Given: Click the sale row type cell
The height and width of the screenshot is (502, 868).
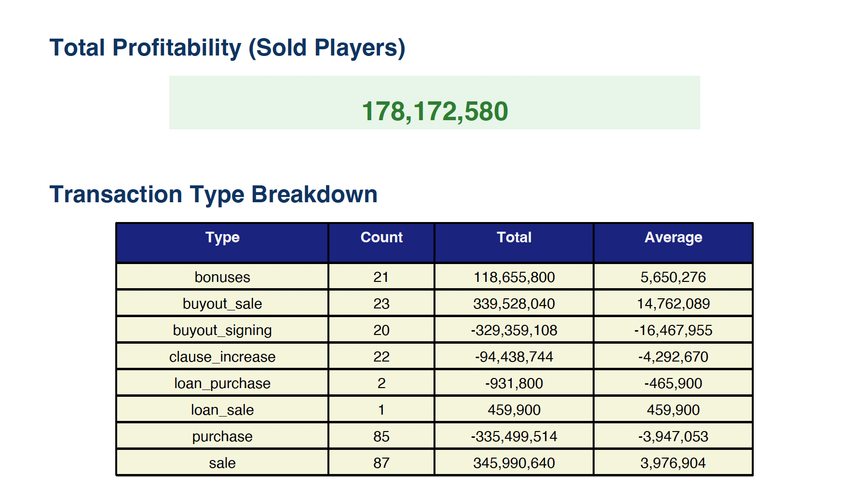Looking at the screenshot, I should tap(222, 463).
